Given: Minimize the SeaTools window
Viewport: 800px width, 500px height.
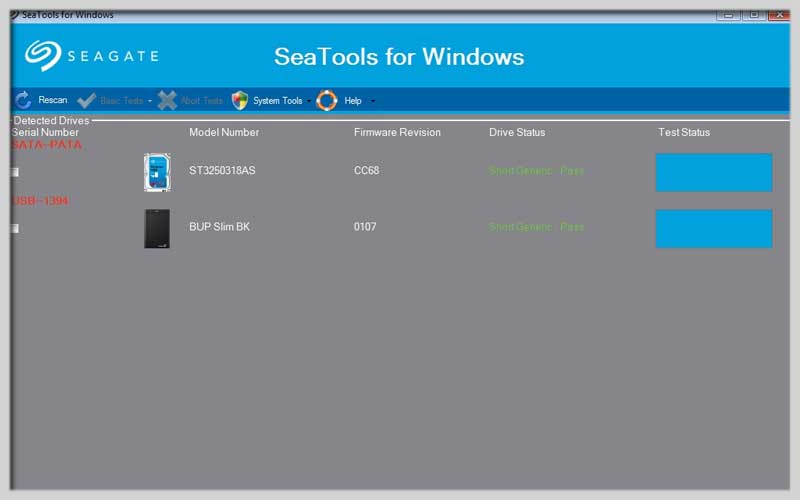Looking at the screenshot, I should [x=729, y=15].
